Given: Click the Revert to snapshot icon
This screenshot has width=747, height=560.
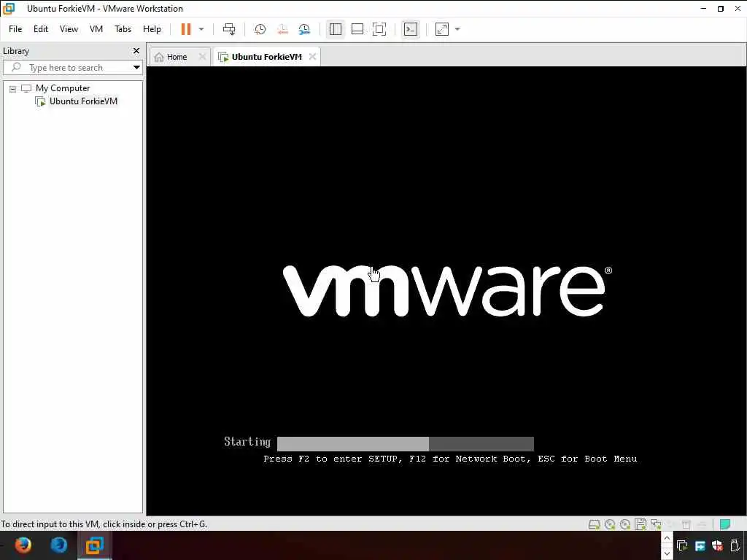Looking at the screenshot, I should coord(282,29).
